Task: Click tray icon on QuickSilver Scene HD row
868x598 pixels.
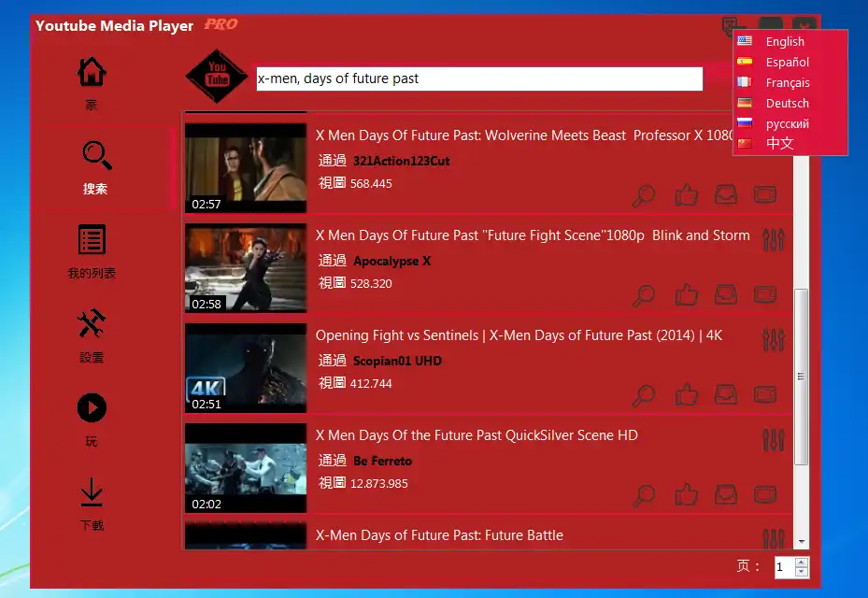Action: [726, 495]
